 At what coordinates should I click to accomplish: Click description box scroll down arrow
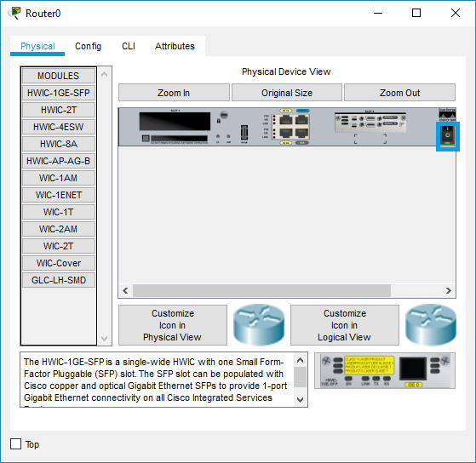tap(300, 399)
